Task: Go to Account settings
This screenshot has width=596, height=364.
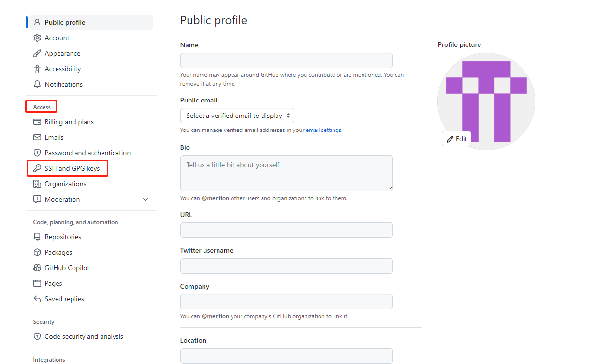Action: [x=57, y=38]
